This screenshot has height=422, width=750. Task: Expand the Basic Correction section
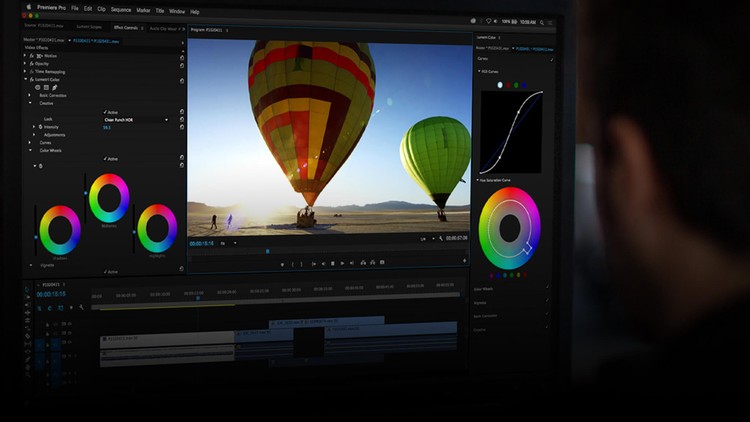point(31,95)
